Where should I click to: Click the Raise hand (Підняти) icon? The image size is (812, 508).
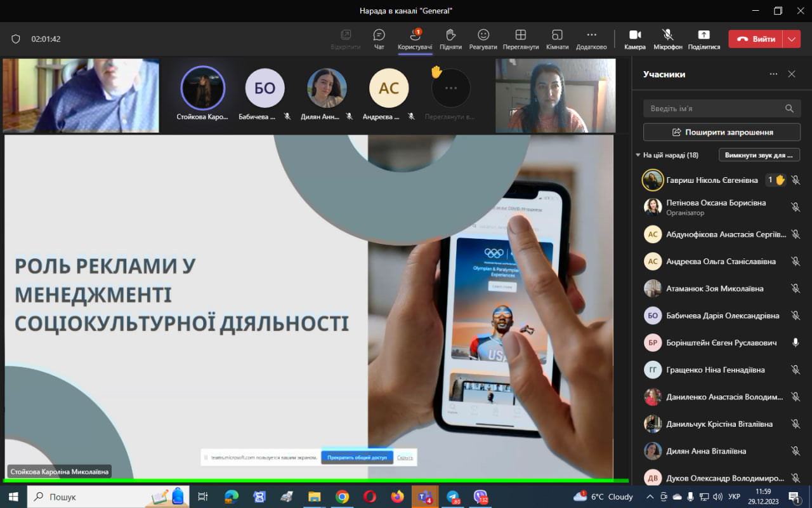pyautogui.click(x=450, y=36)
